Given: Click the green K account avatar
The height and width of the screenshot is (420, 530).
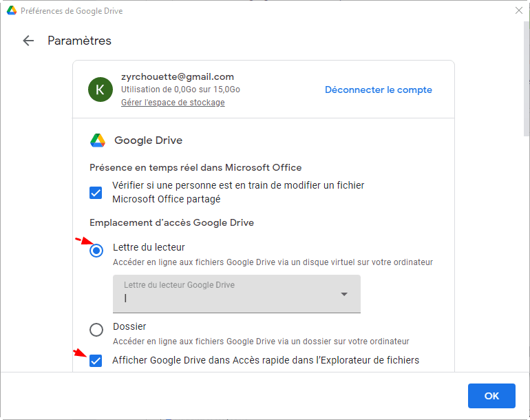Looking at the screenshot, I should tap(100, 90).
